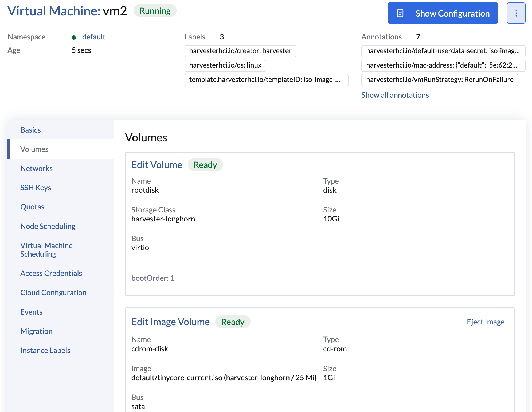Viewport: 532px width, 412px height.
Task: Select the Networks tab
Action: point(36,168)
